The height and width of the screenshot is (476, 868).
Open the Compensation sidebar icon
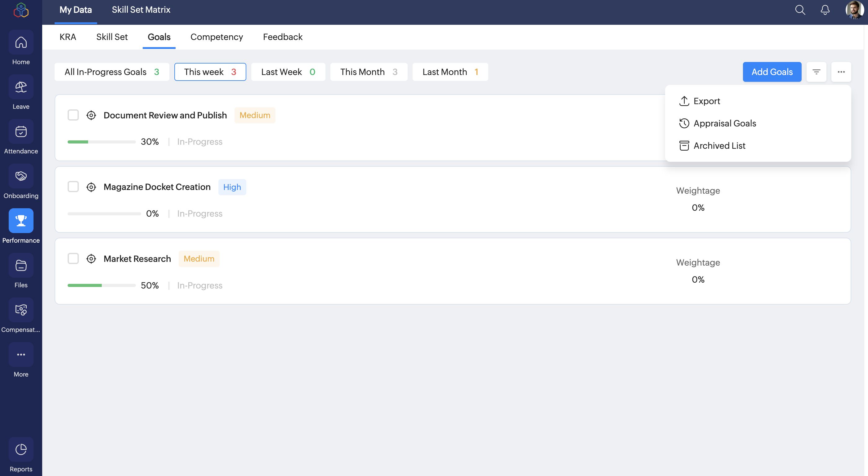(x=21, y=310)
